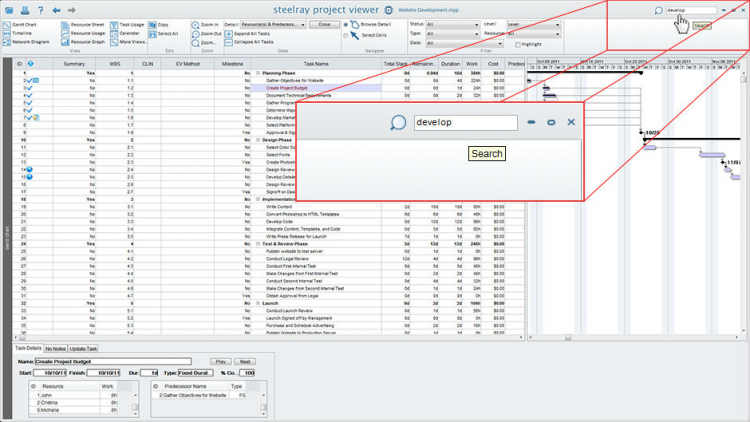Screen dimensions: 750x422
Task: Click website file name 'Website Development.mpp'
Action: [429, 10]
